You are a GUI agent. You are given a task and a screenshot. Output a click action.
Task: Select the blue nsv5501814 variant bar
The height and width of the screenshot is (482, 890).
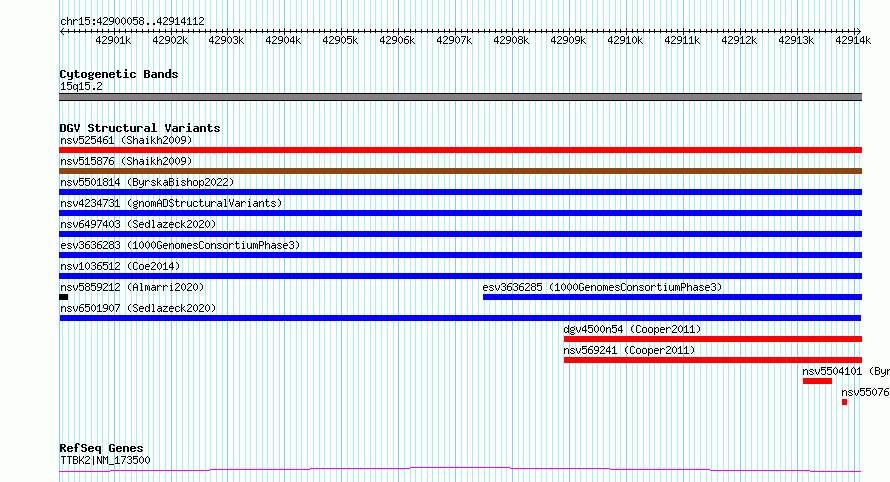click(460, 192)
